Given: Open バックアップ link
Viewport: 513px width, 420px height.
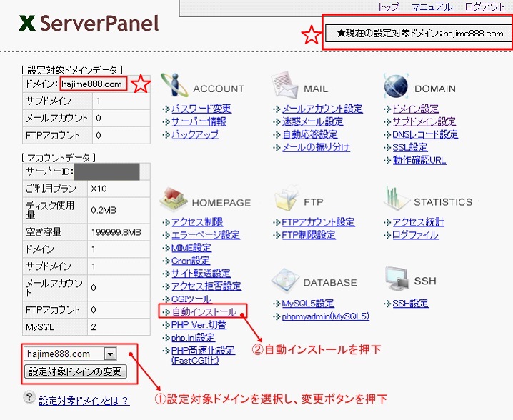Looking at the screenshot, I should point(195,134).
